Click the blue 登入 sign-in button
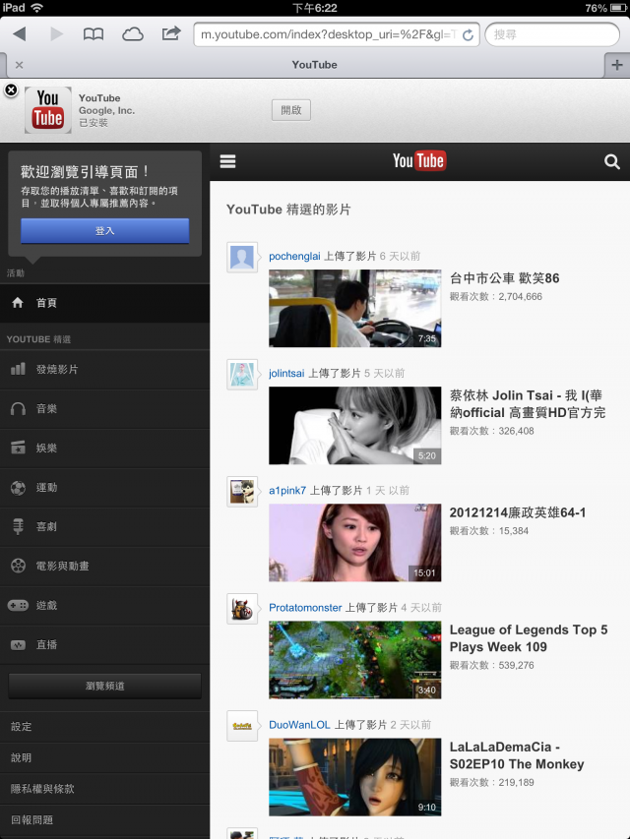This screenshot has height=840, width=630. (105, 231)
